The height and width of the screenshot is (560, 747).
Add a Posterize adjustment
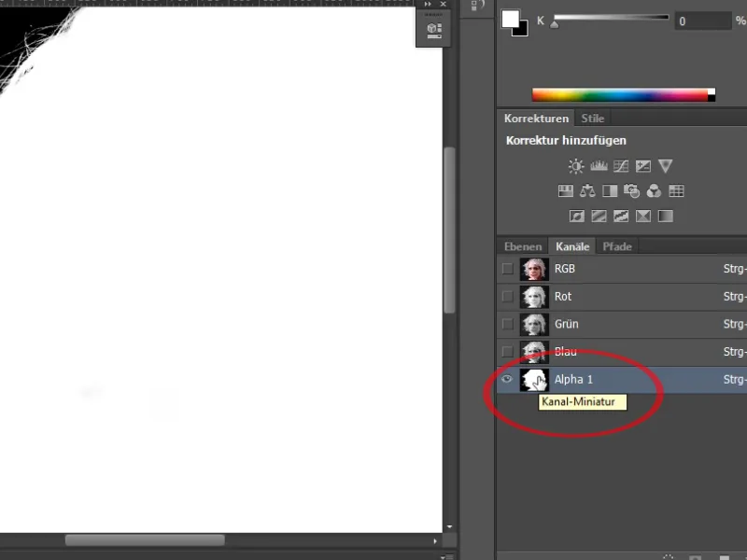(599, 217)
